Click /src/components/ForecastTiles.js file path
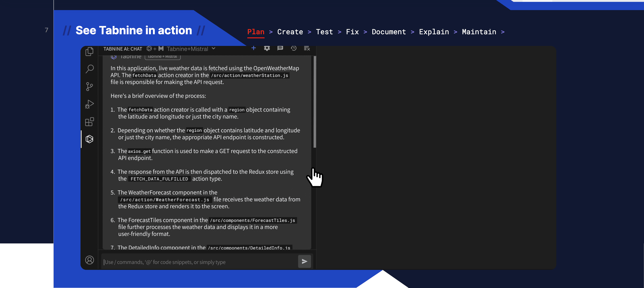 click(x=252, y=220)
